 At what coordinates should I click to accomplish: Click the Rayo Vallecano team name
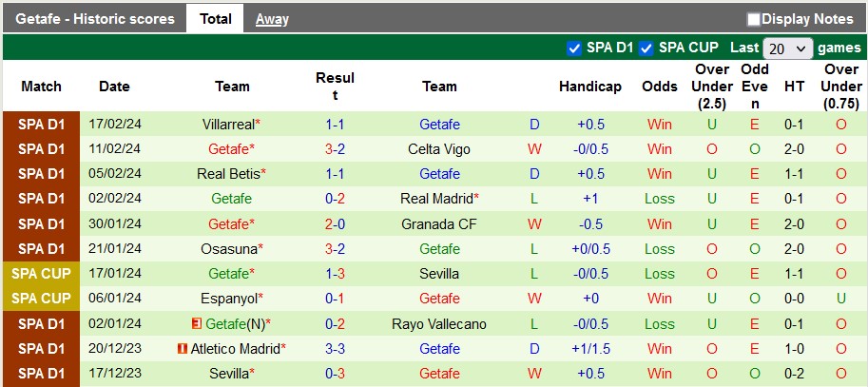click(x=439, y=324)
